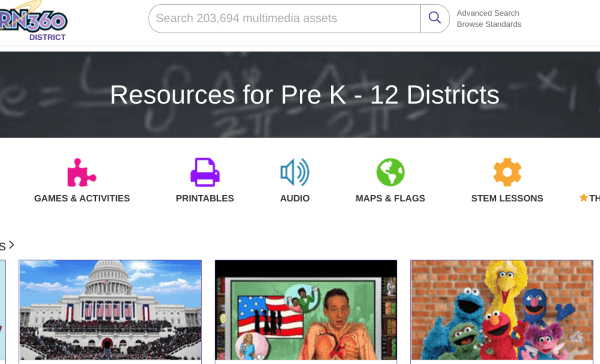
Task: Open Printables label
Action: [205, 198]
